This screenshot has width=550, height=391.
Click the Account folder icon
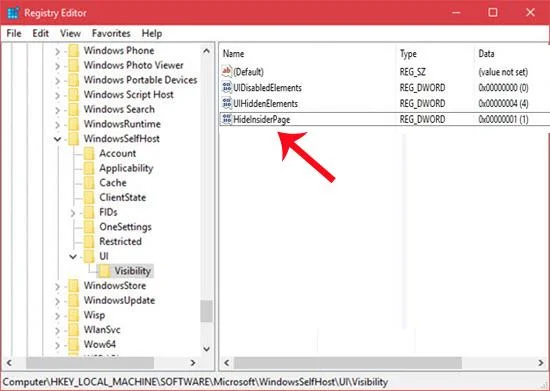click(89, 154)
